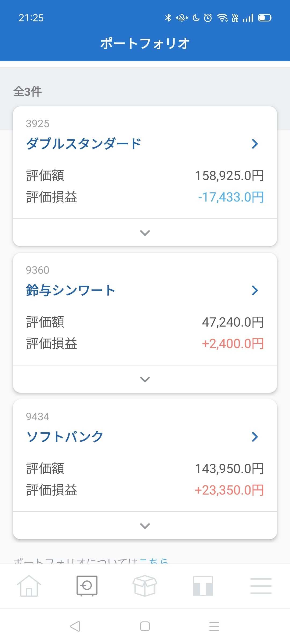Screen dimensions: 290x644
Task: Open the hamburger menu icon
Action: (x=261, y=586)
